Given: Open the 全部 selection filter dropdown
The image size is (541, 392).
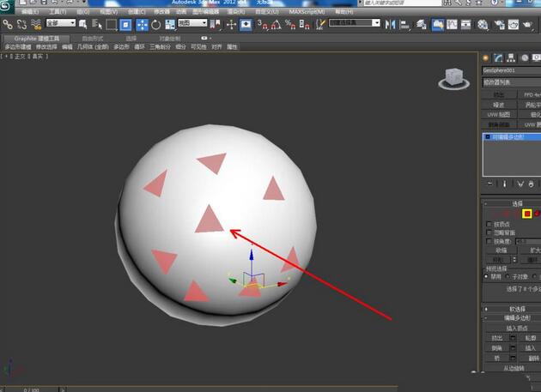Looking at the screenshot, I should tap(60, 24).
